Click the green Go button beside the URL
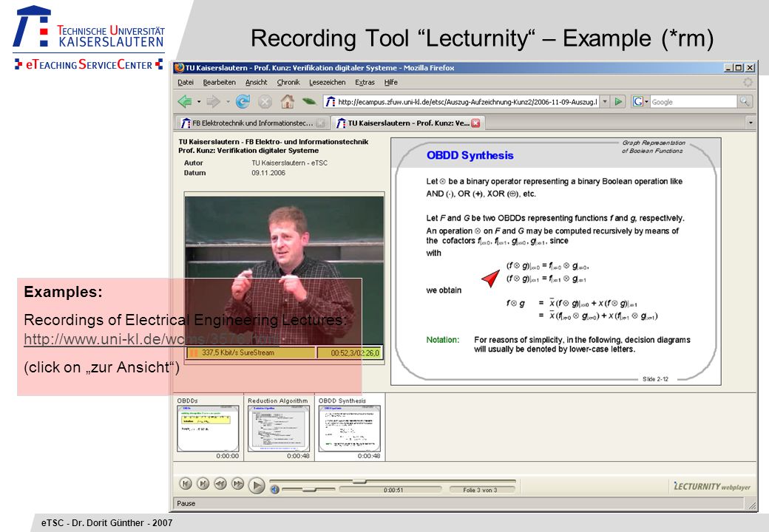Viewport: 769px width, 532px height. 618,102
